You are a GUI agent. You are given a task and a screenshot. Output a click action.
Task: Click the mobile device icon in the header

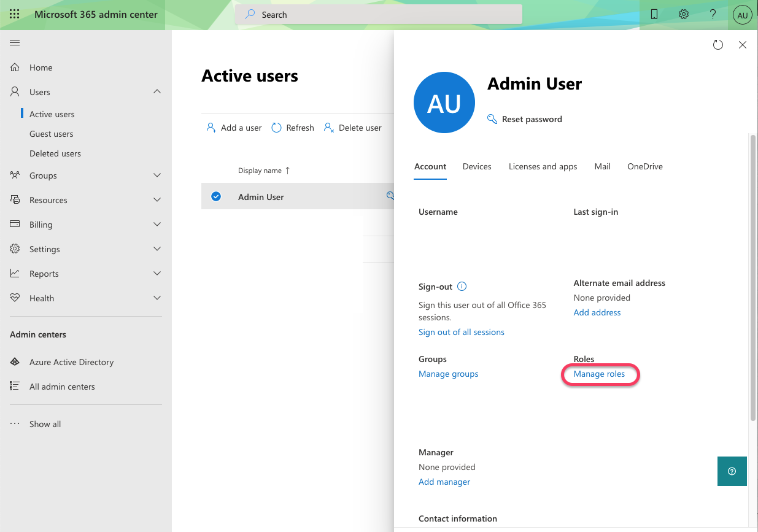[x=654, y=15]
